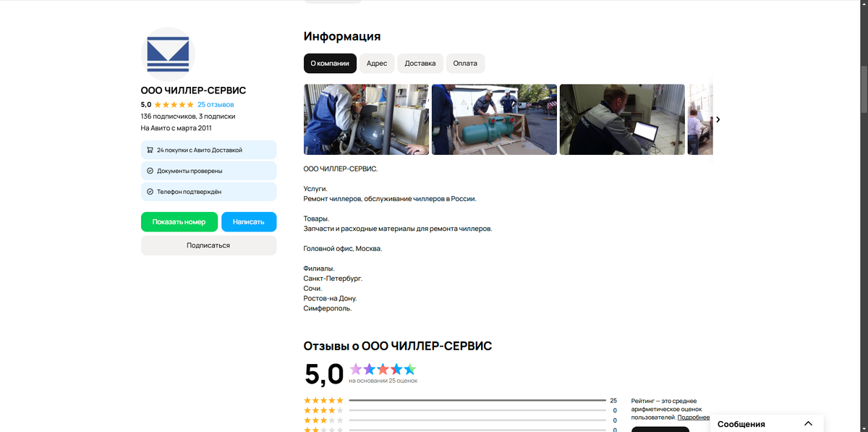This screenshot has width=868, height=432.
Task: Click the blue Написать button
Action: (249, 221)
